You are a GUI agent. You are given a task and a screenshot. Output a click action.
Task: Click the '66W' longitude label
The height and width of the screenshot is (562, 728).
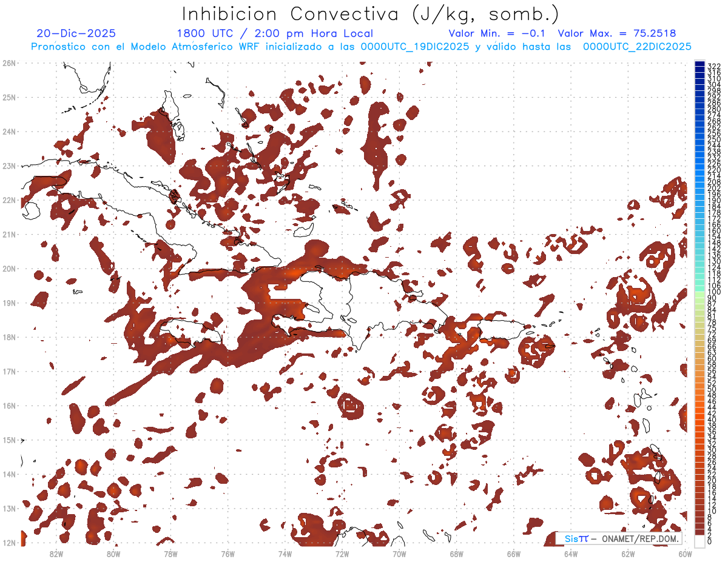[x=514, y=554]
